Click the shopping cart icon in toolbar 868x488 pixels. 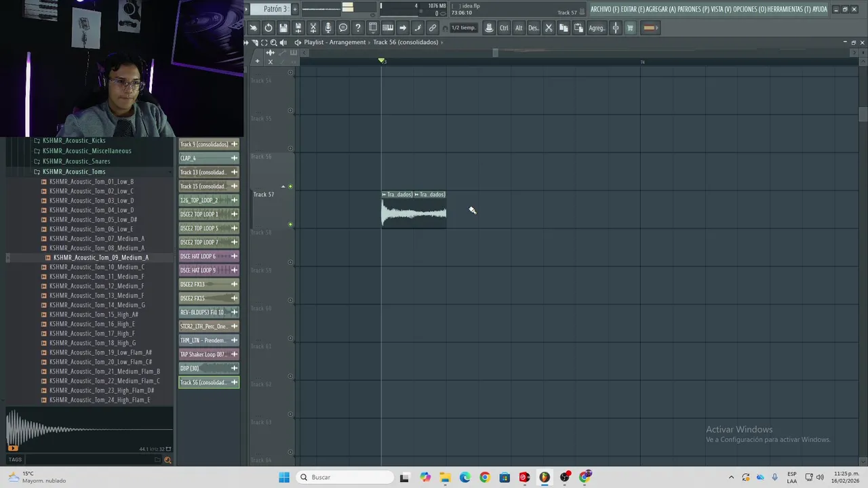point(630,28)
